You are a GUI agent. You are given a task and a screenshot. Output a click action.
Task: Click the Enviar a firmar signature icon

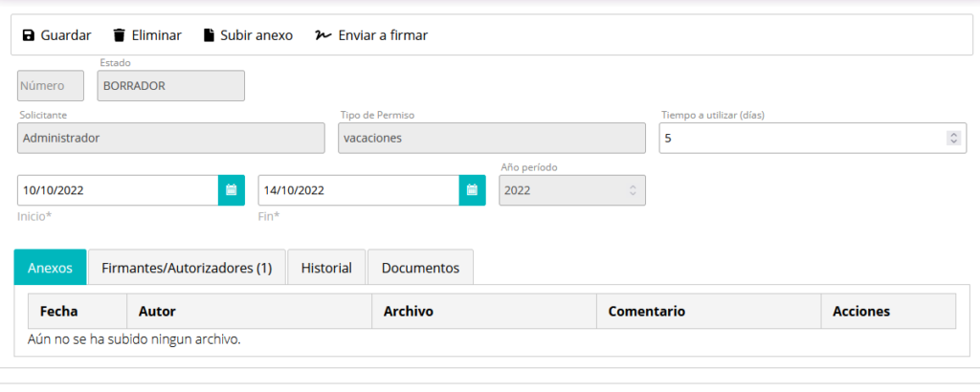[x=323, y=35]
